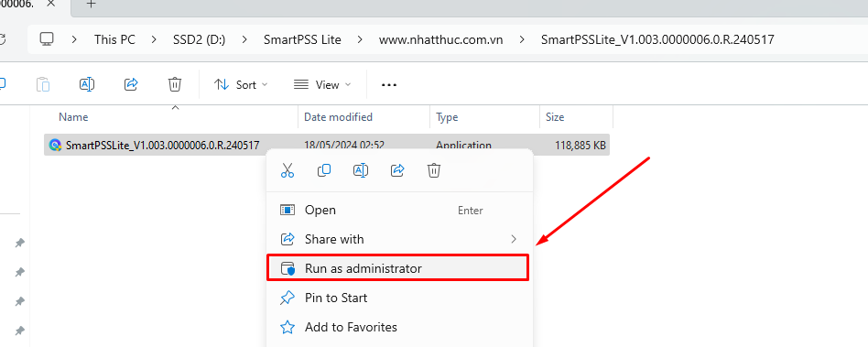Image resolution: width=868 pixels, height=347 pixels.
Task: Open the Sort dropdown
Action: click(241, 84)
